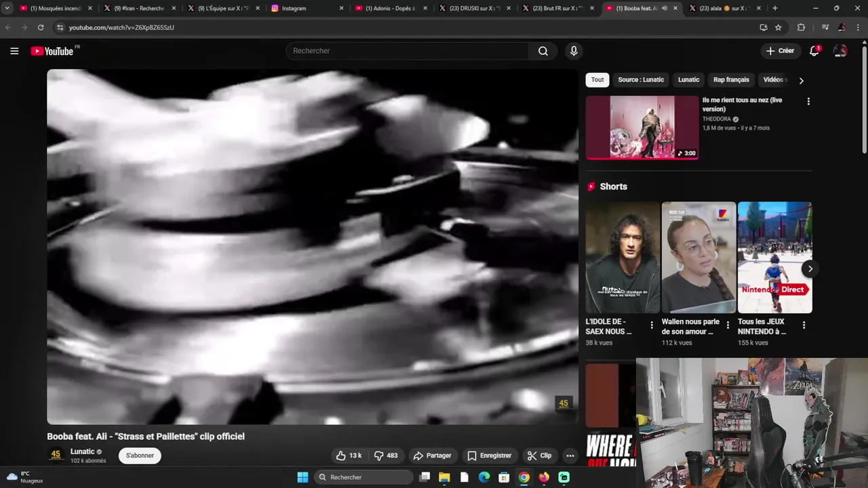
Task: Open options for Nintendo JEUX short
Action: click(804, 325)
